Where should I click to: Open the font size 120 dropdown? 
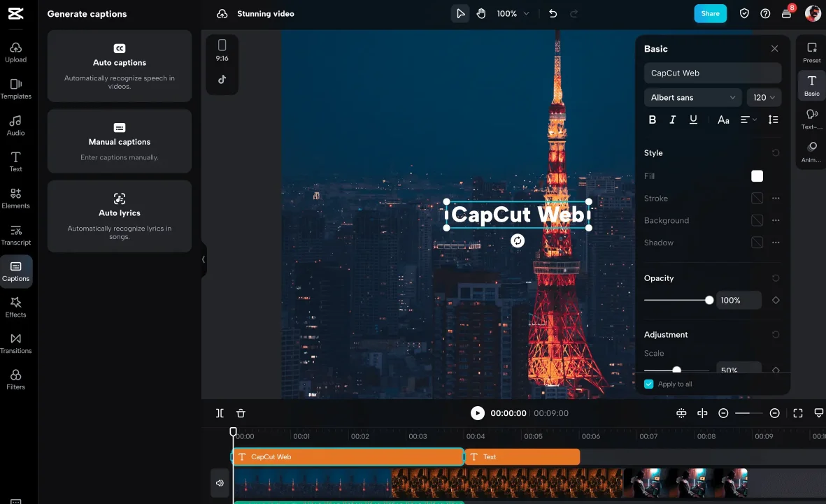tap(764, 97)
